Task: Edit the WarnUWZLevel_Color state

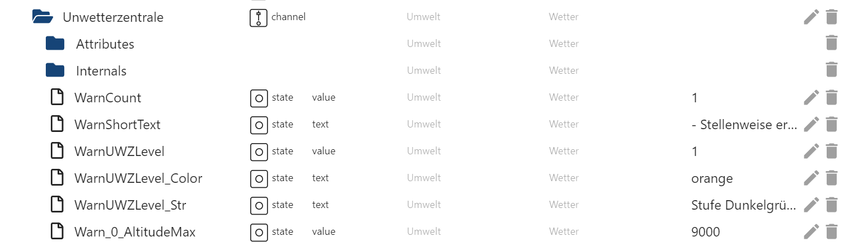Action: pyautogui.click(x=811, y=178)
